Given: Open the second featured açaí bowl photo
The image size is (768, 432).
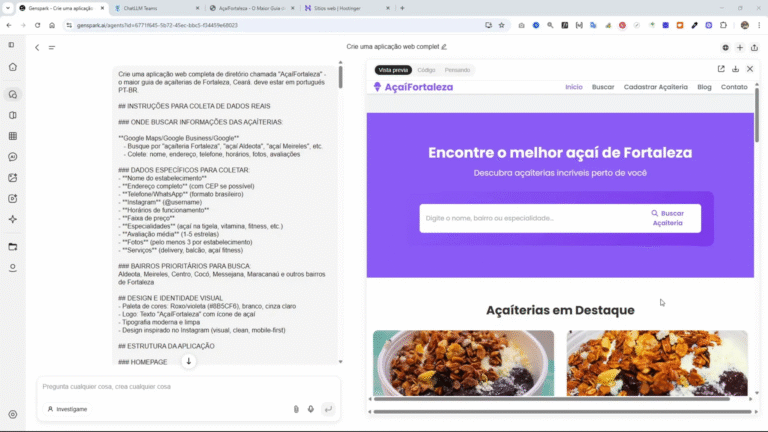Looking at the screenshot, I should click(x=657, y=363).
